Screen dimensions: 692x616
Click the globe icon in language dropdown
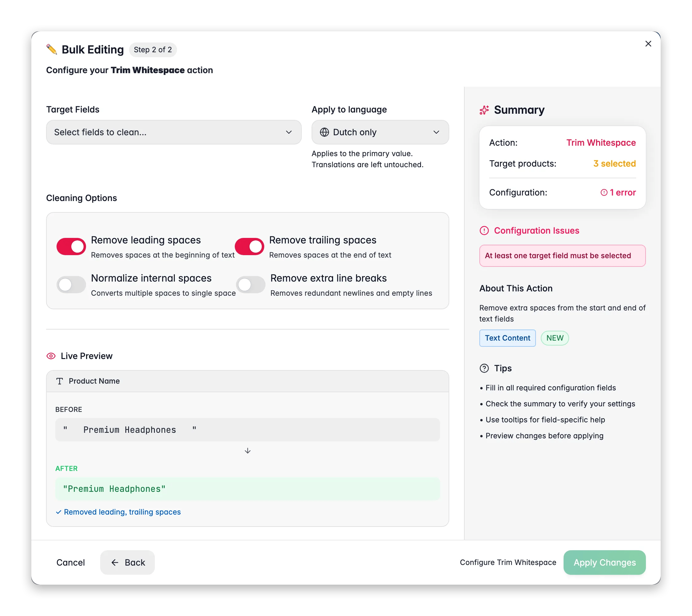coord(324,132)
